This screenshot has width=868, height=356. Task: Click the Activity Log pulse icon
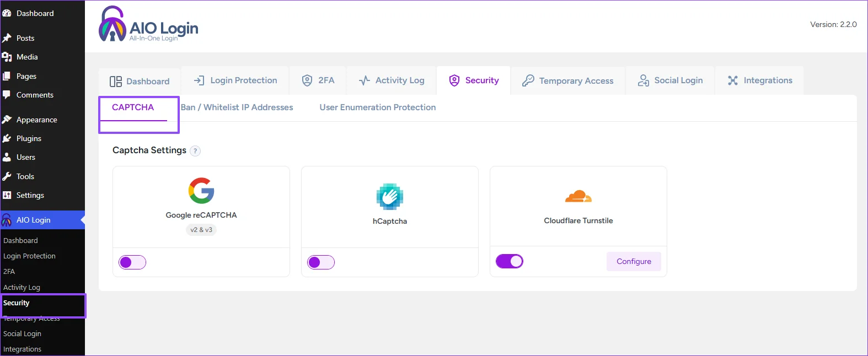point(365,80)
